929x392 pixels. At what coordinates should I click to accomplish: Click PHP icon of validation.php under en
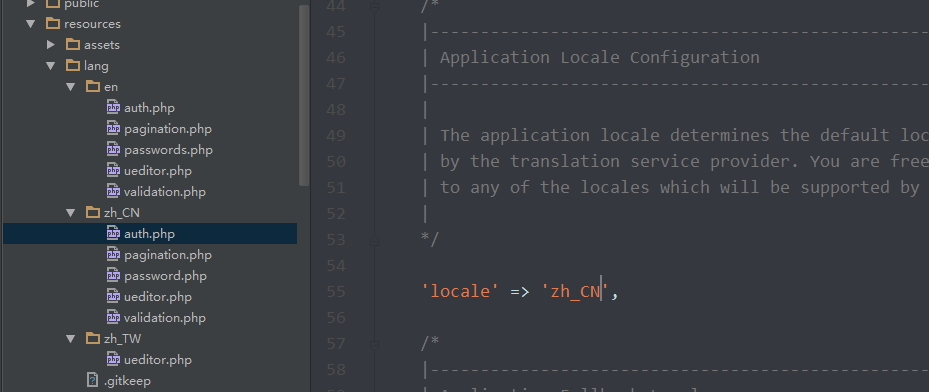(113, 191)
